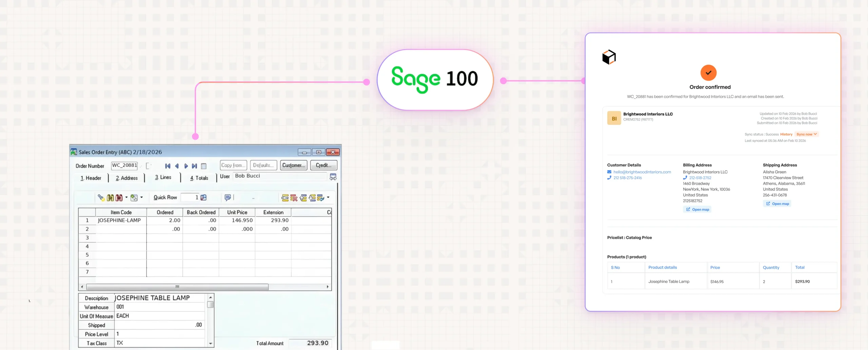Click the envelope icon in Customer Details
The width and height of the screenshot is (868, 350).
point(609,172)
